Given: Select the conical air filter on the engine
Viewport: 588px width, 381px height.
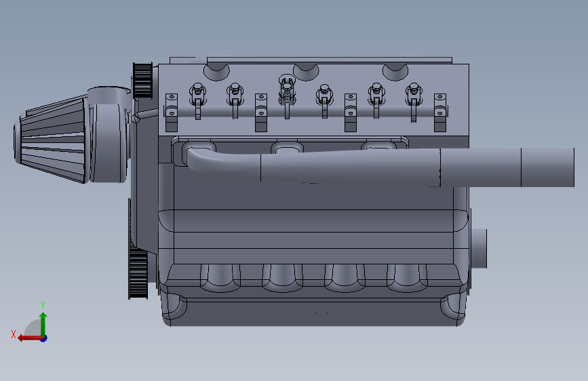Looking at the screenshot, I should (x=51, y=140).
